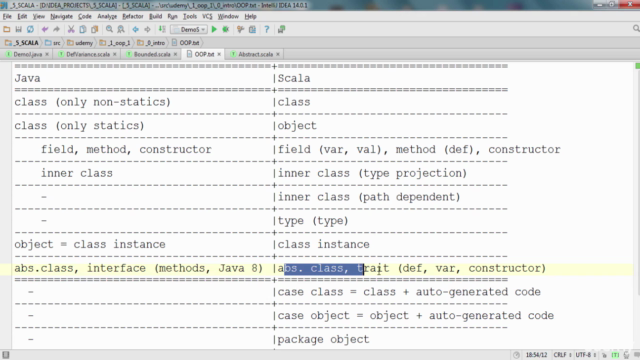Click the Paste icon in toolbar
This screenshot has height=360, width=640.
pos(95,29)
